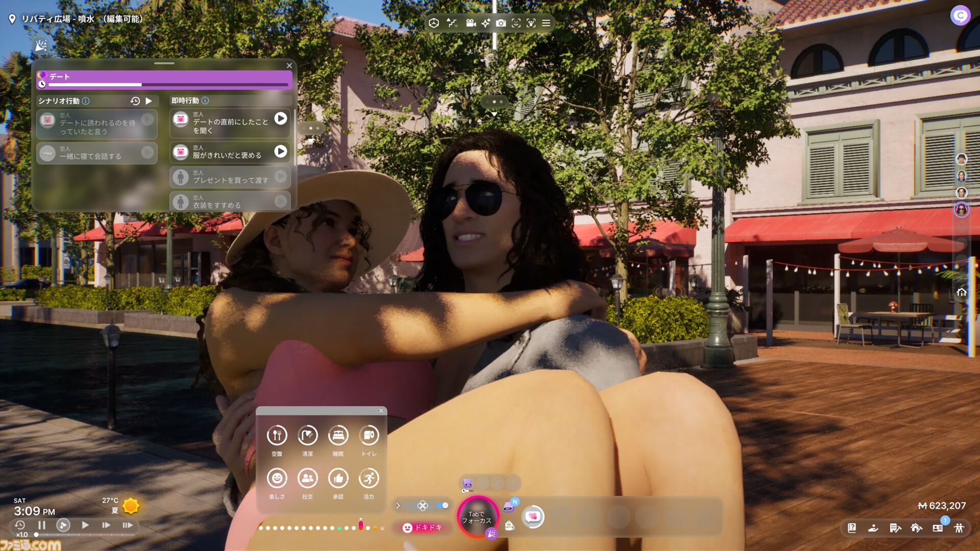Click the face-capture frame icon

pos(516,23)
